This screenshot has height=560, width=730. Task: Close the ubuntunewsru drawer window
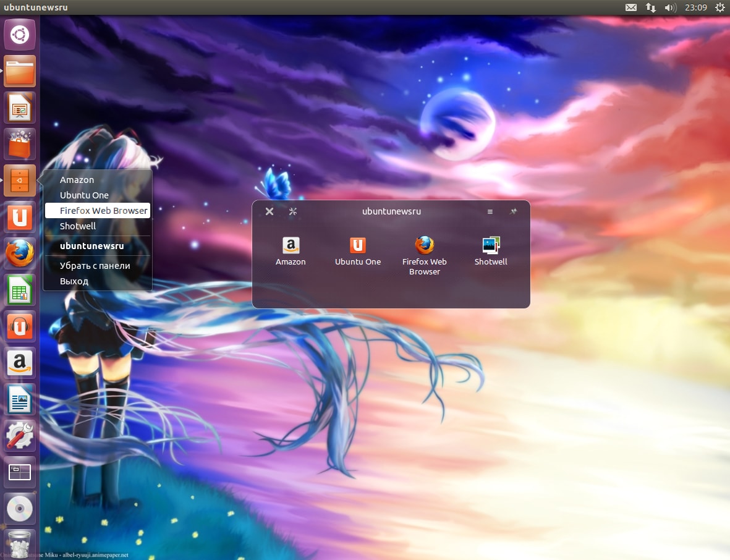click(x=269, y=211)
